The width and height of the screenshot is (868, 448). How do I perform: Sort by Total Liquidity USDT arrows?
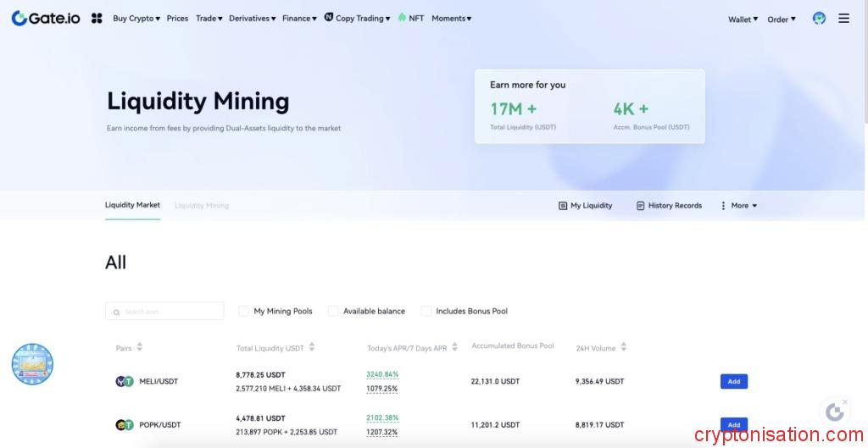click(312, 346)
